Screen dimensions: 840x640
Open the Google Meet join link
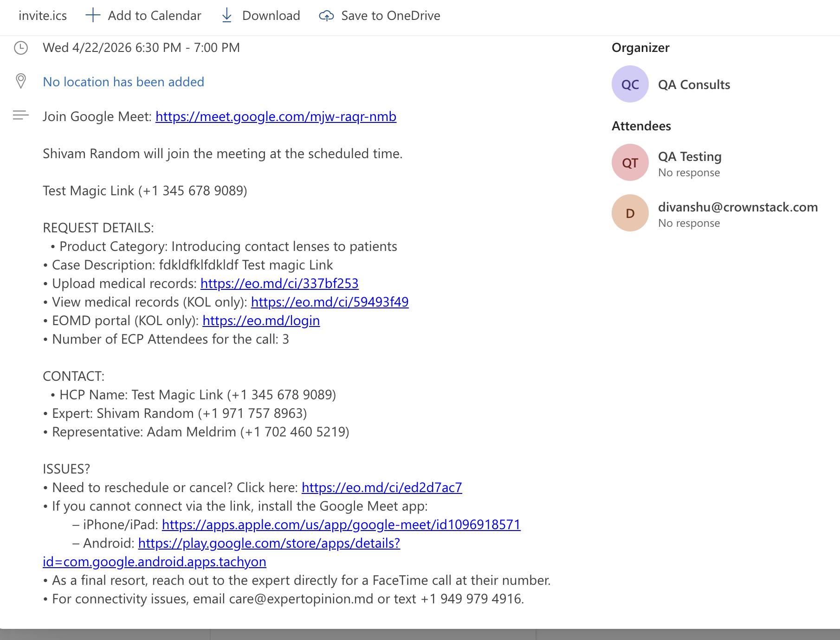pos(276,116)
